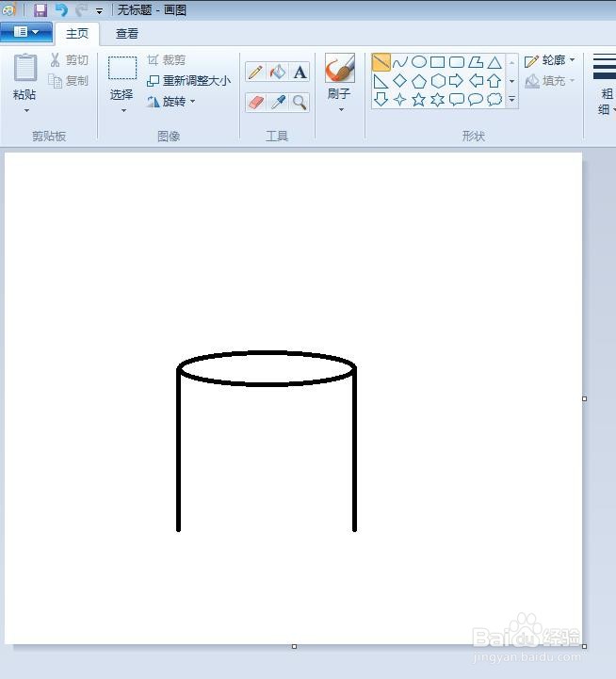Click the 裁剪 button
The image size is (616, 679).
167,59
